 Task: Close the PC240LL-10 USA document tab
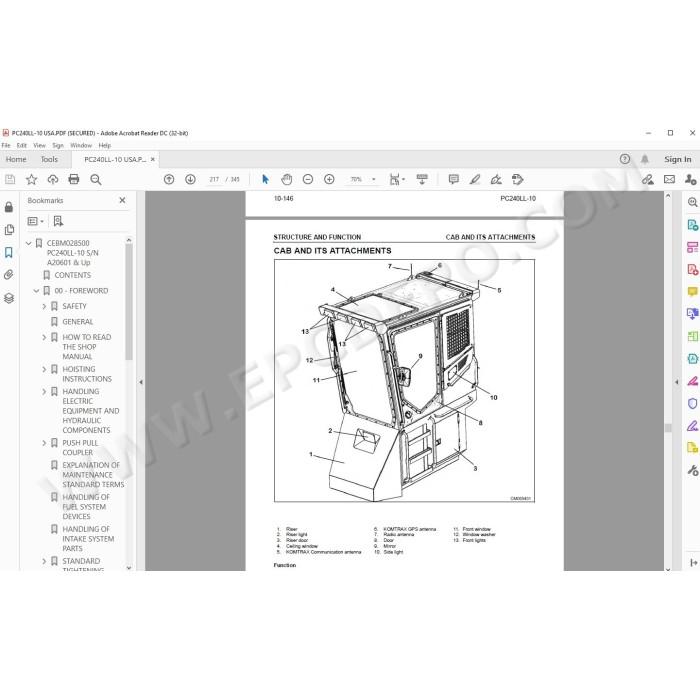tap(153, 159)
